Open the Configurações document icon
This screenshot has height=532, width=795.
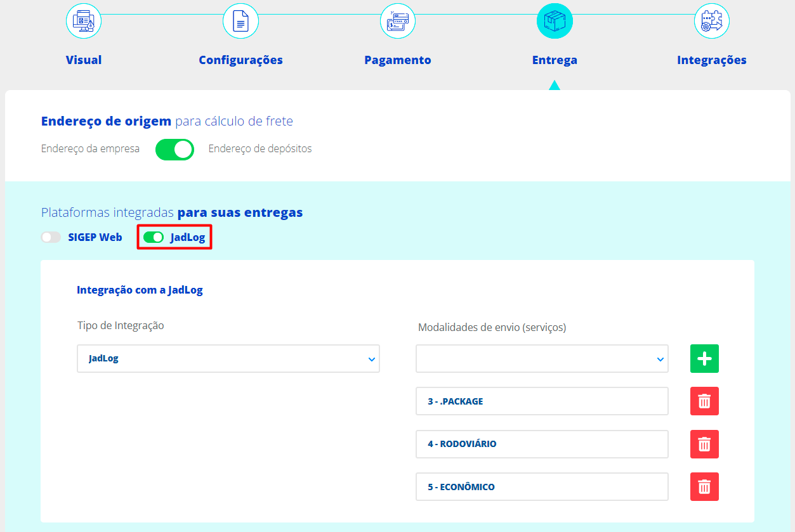point(240,22)
